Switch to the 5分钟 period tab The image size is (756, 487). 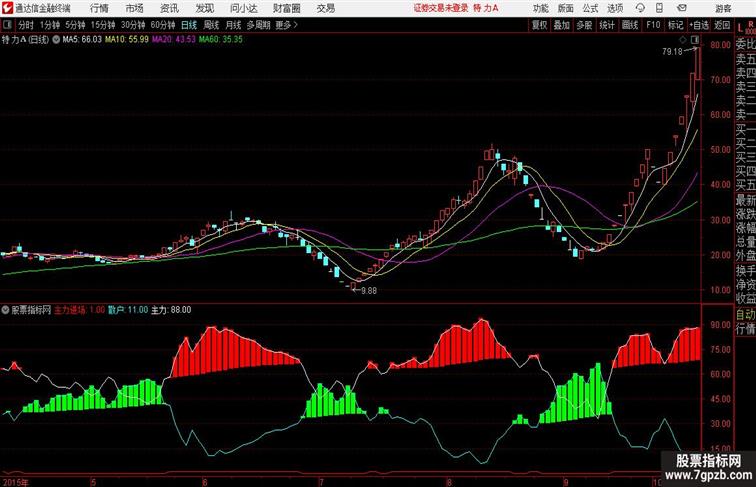pyautogui.click(x=75, y=25)
